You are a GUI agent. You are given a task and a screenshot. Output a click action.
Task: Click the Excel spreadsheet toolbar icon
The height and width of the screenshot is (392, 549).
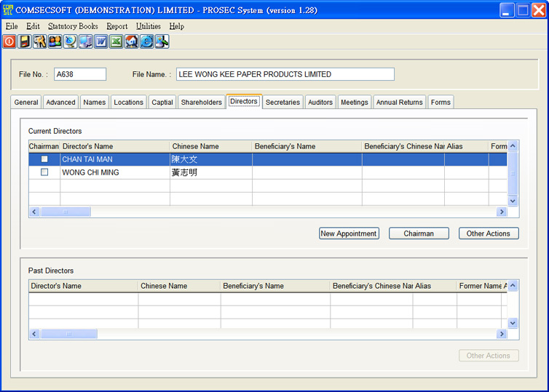click(x=116, y=41)
